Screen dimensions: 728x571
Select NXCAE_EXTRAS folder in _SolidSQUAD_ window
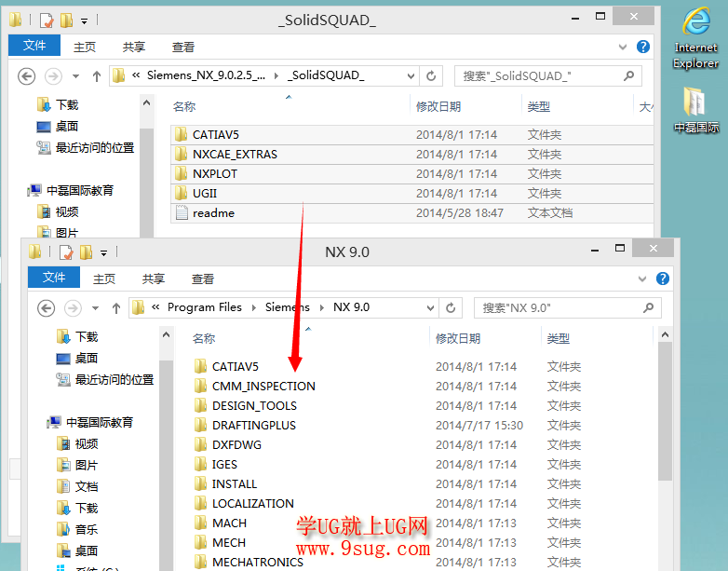click(x=411, y=155)
